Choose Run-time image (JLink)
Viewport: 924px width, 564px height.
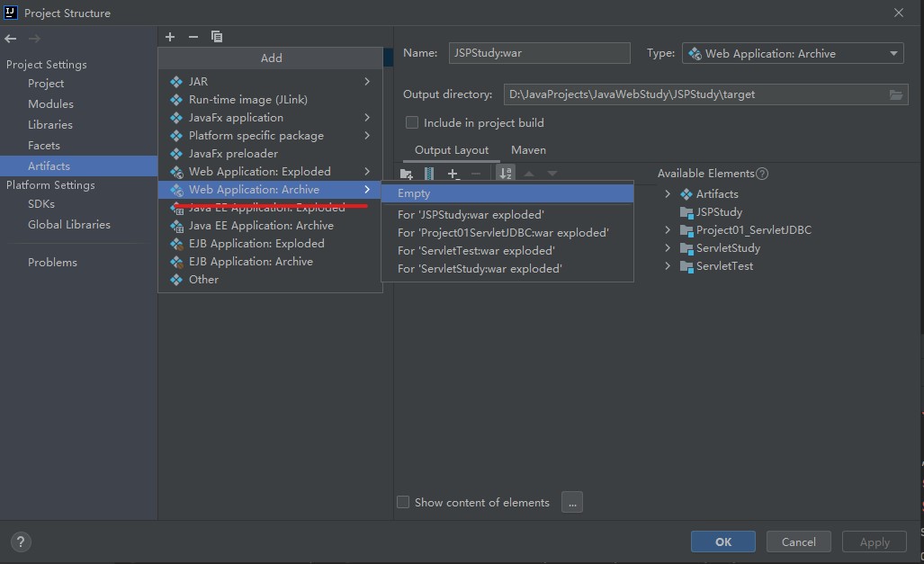pos(271,100)
